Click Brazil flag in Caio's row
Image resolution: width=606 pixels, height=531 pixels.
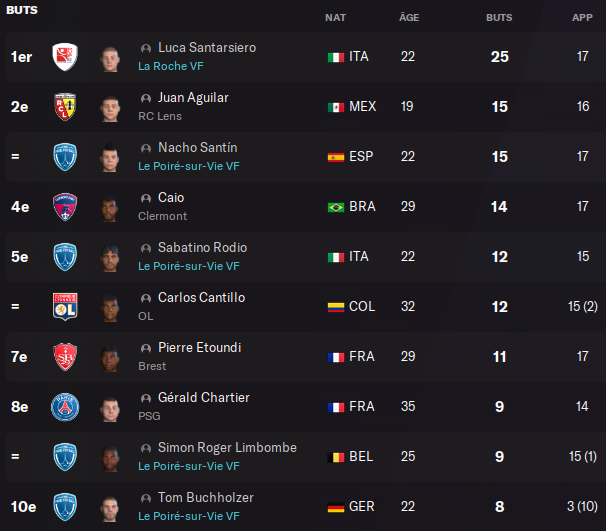pos(336,207)
